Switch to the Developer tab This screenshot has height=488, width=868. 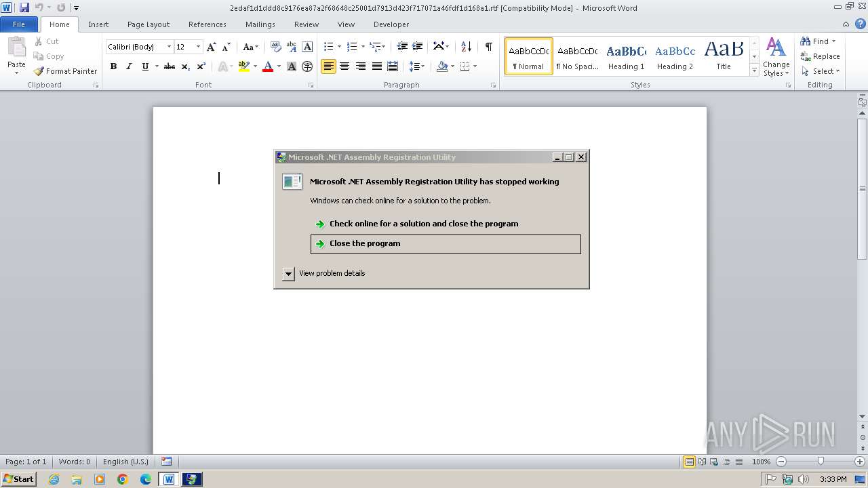(391, 24)
